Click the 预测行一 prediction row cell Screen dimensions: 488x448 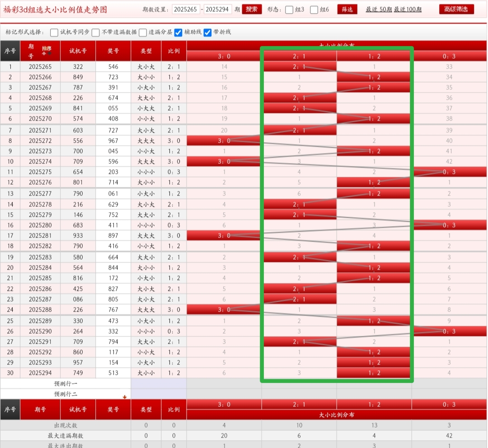[x=66, y=383]
